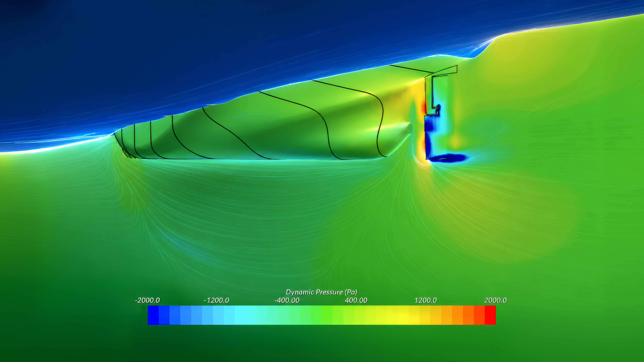This screenshot has width=644, height=362.
Task: Click the dark blue end of color bar
Action: 153,315
